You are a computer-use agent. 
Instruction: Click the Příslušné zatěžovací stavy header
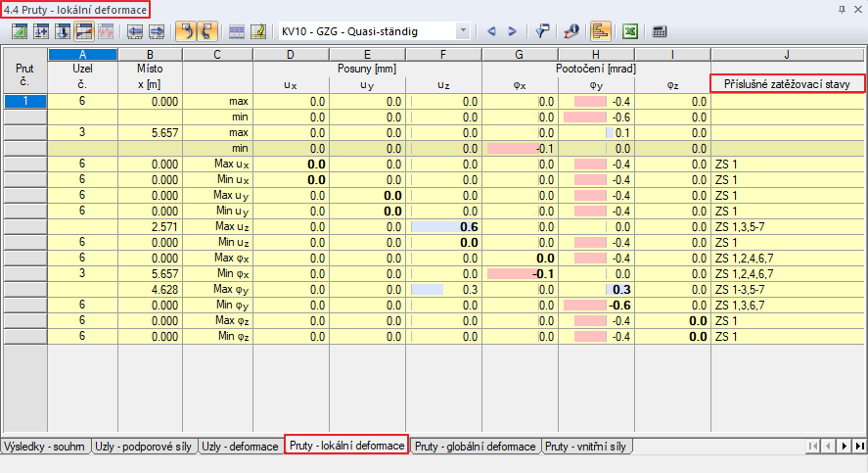pyautogui.click(x=787, y=84)
